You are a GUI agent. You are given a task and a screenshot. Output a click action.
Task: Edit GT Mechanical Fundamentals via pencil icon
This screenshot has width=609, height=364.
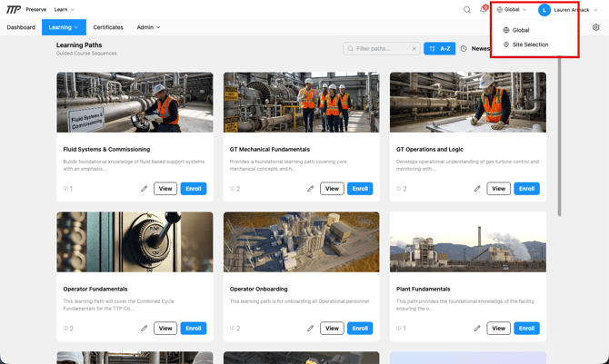click(310, 189)
